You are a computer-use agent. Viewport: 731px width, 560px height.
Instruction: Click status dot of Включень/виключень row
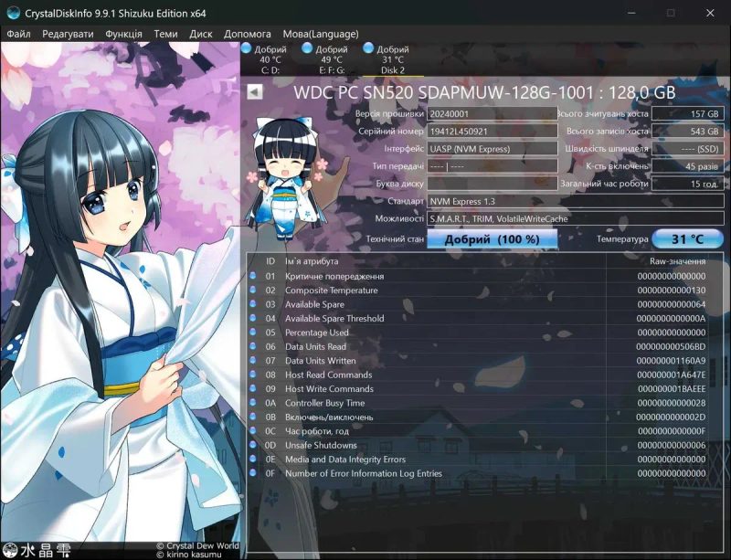click(253, 417)
